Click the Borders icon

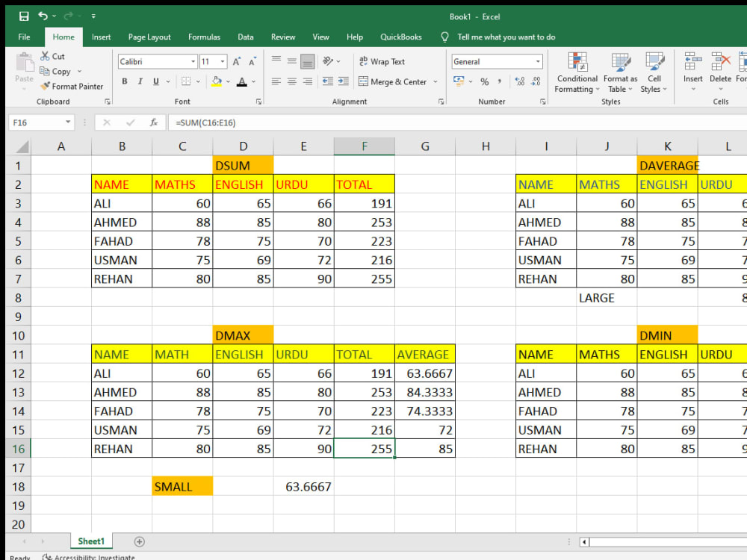pos(186,81)
